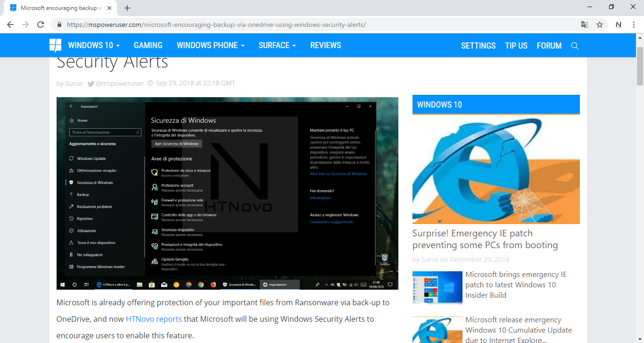Click the N extension icon in toolbar
This screenshot has height=343, width=644.
619,25
